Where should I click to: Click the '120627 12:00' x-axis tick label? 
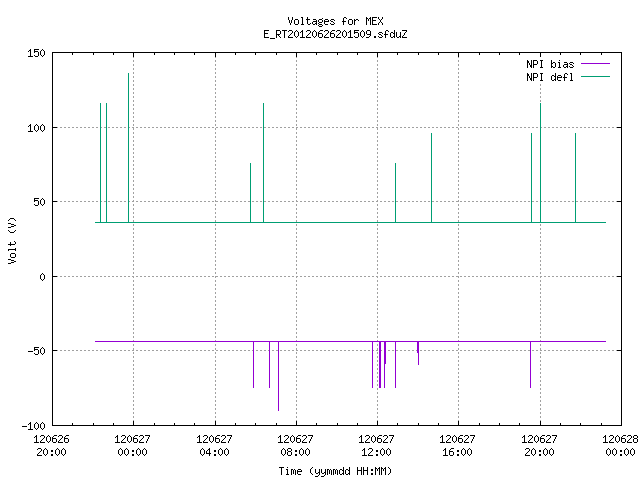376,446
